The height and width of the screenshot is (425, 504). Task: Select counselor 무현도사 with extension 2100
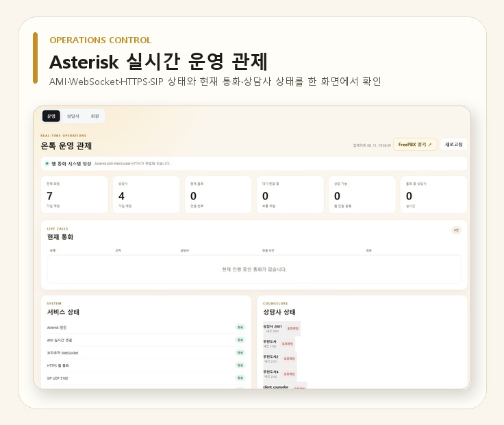tap(279, 343)
